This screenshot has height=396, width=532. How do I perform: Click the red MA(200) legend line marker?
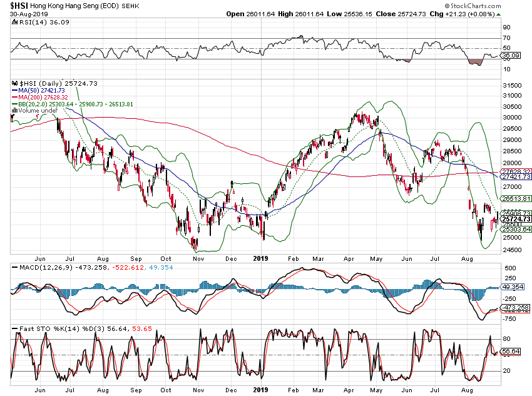pyautogui.click(x=15, y=97)
